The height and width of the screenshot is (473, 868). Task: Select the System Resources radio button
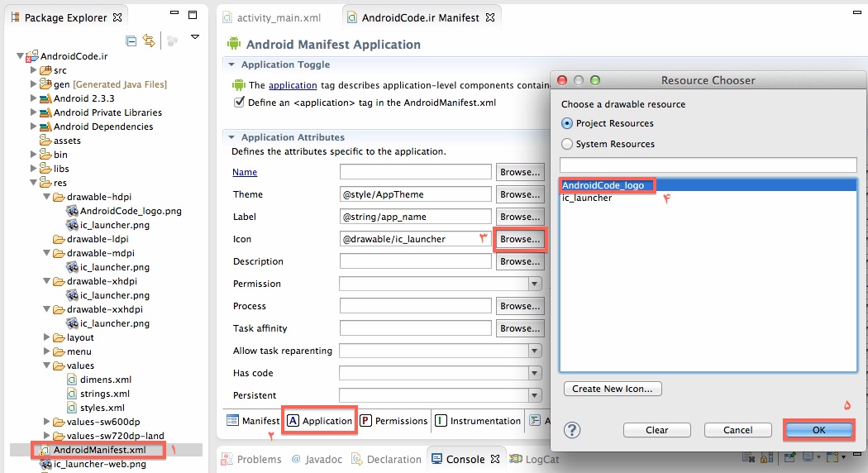pyautogui.click(x=567, y=144)
